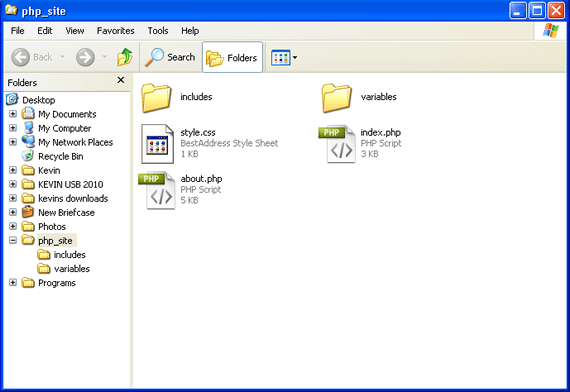Go up one folder level
Viewport: 570px width, 392px height.
125,57
